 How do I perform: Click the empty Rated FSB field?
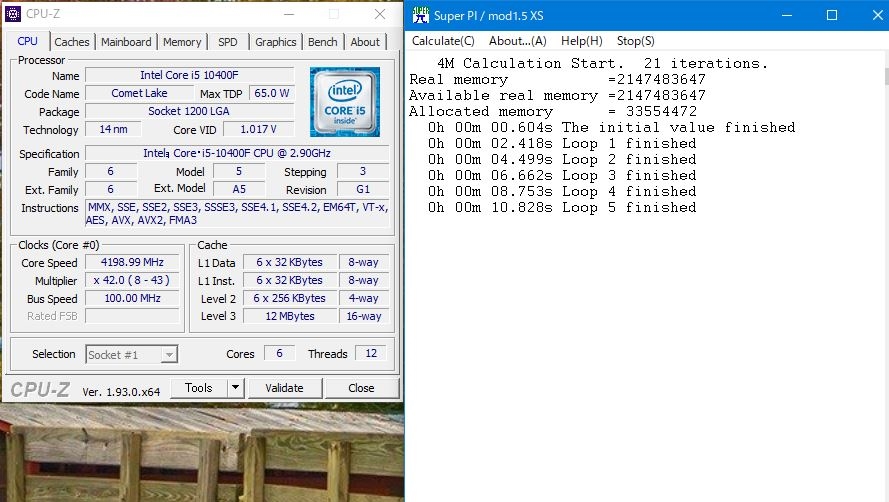click(132, 316)
